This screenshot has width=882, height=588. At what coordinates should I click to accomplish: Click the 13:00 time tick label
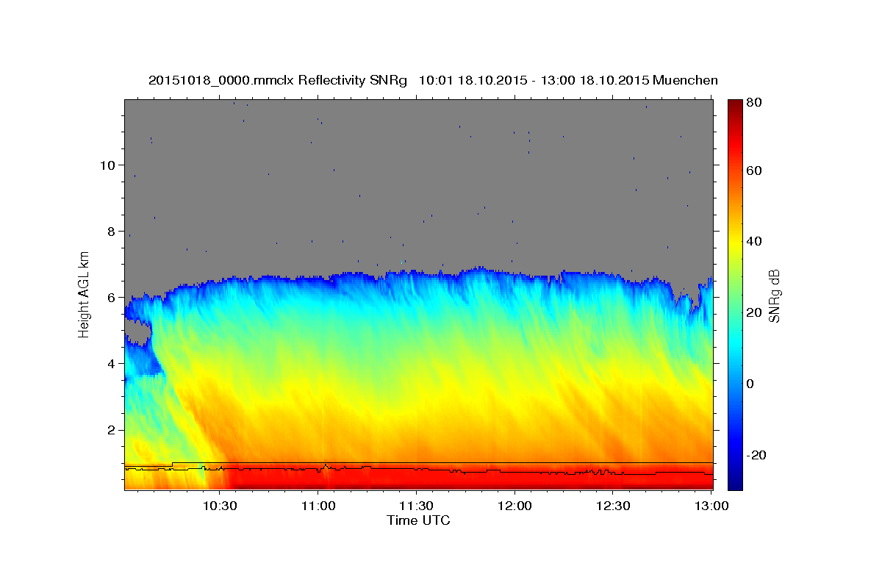pyautogui.click(x=711, y=506)
